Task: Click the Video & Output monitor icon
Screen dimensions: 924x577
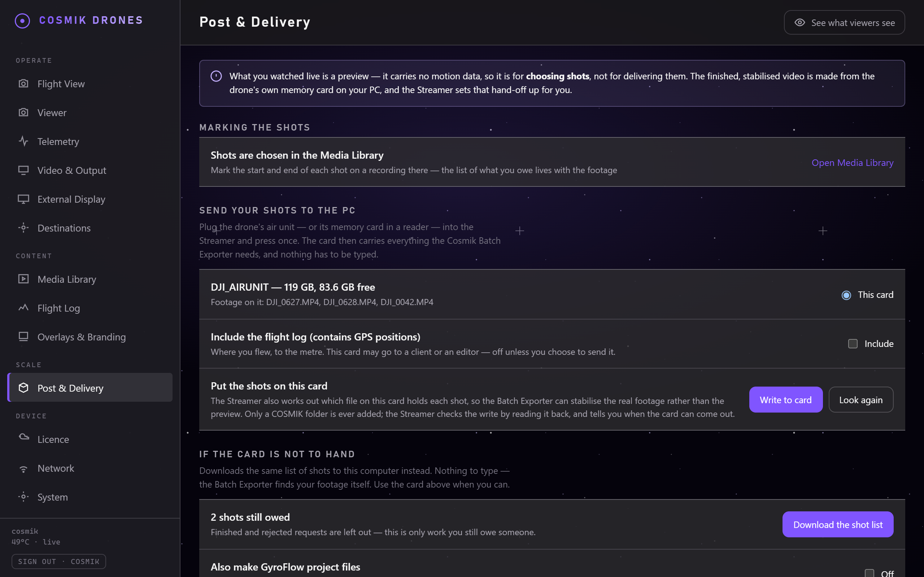Action: [23, 170]
